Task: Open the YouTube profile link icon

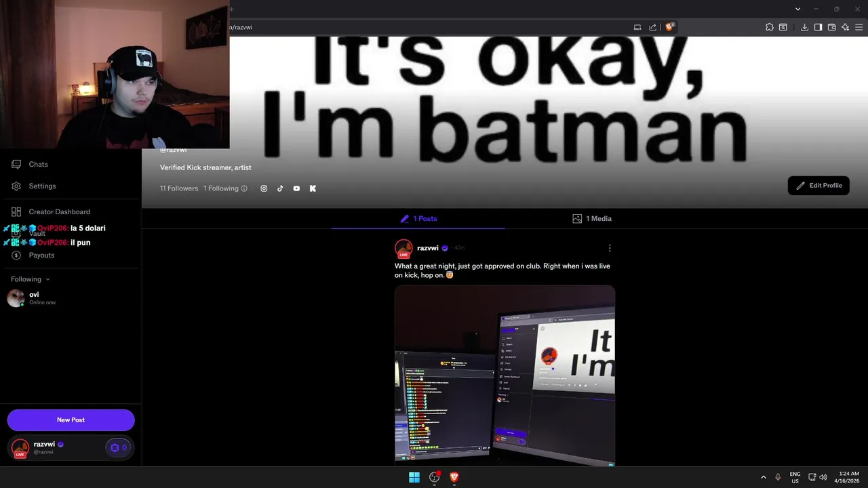Action: tap(296, 188)
